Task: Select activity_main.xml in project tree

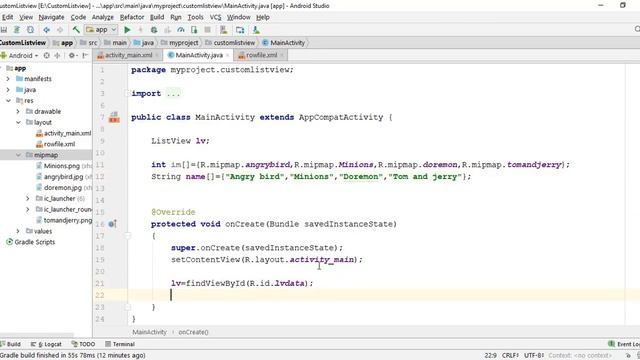Action: 63,133
